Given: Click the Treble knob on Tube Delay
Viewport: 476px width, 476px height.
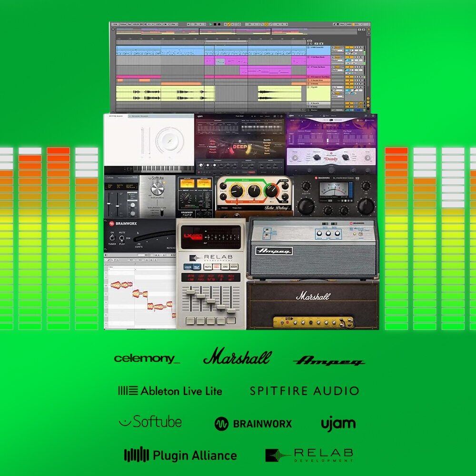Looking at the screenshot, I should tap(285, 186).
